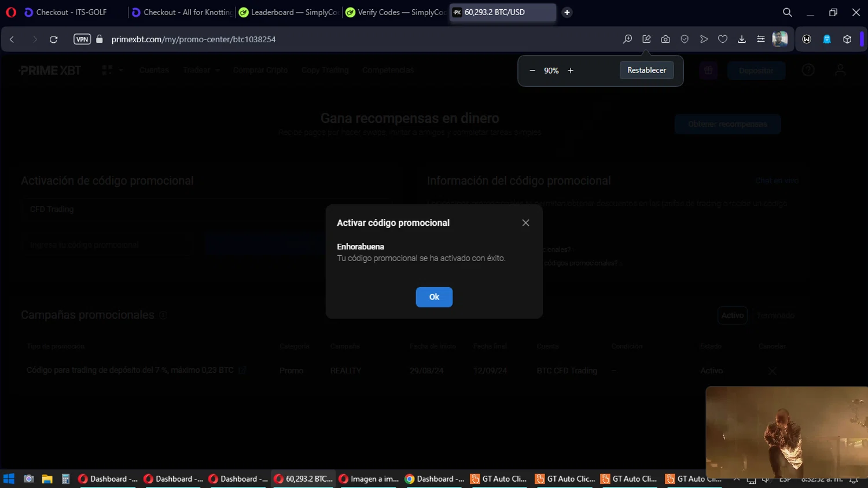The height and width of the screenshot is (488, 868).
Task: Click Obtener recompensas button
Action: coord(727,124)
